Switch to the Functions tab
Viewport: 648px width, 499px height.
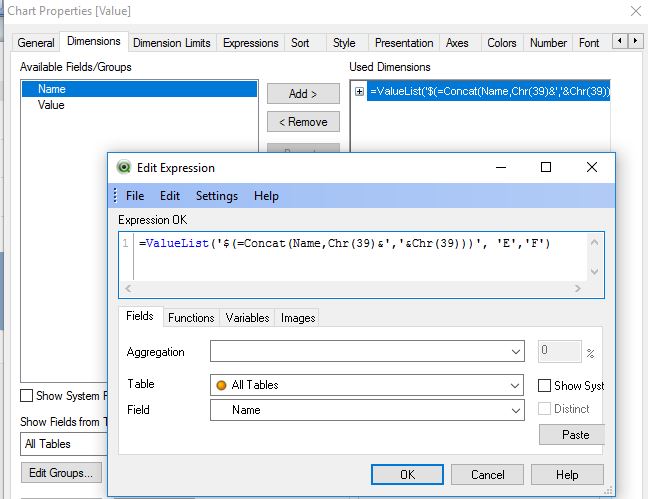[191, 318]
